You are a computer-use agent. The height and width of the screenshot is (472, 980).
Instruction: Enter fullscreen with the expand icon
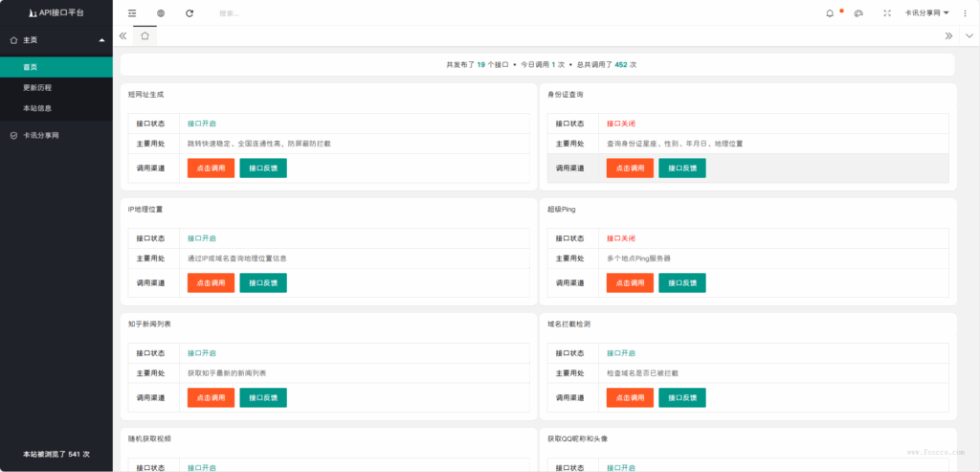pos(887,13)
